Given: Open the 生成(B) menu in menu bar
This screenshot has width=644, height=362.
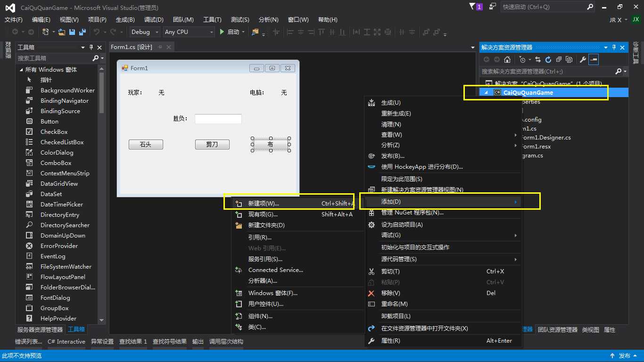Looking at the screenshot, I should click(x=125, y=20).
